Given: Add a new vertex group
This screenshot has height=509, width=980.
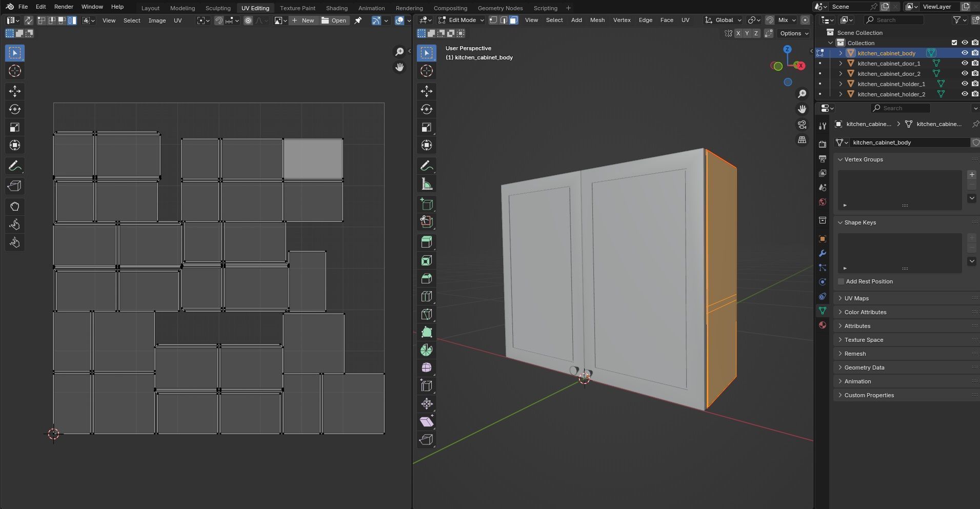Looking at the screenshot, I should [x=972, y=175].
